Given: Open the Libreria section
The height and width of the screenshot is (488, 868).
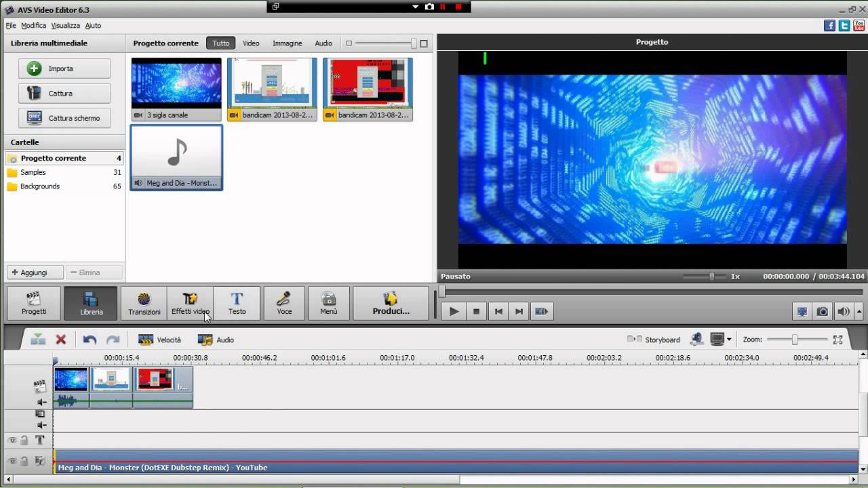Looking at the screenshot, I should click(x=91, y=303).
